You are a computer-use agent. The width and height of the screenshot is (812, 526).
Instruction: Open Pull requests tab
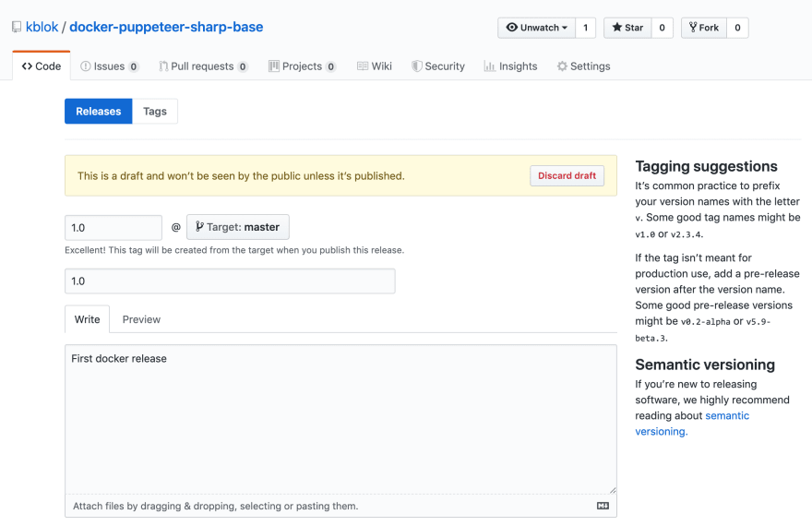pyautogui.click(x=203, y=66)
